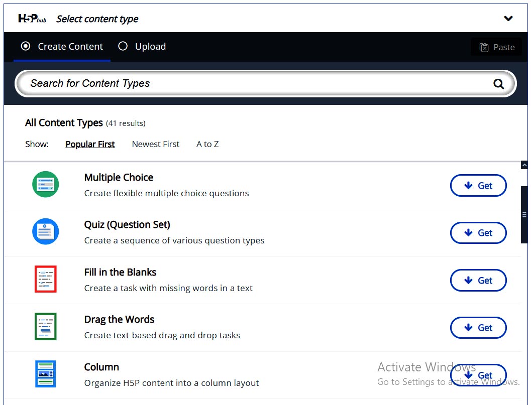This screenshot has width=532, height=405.
Task: Click the Fill in the Blanks icon
Action: point(46,279)
